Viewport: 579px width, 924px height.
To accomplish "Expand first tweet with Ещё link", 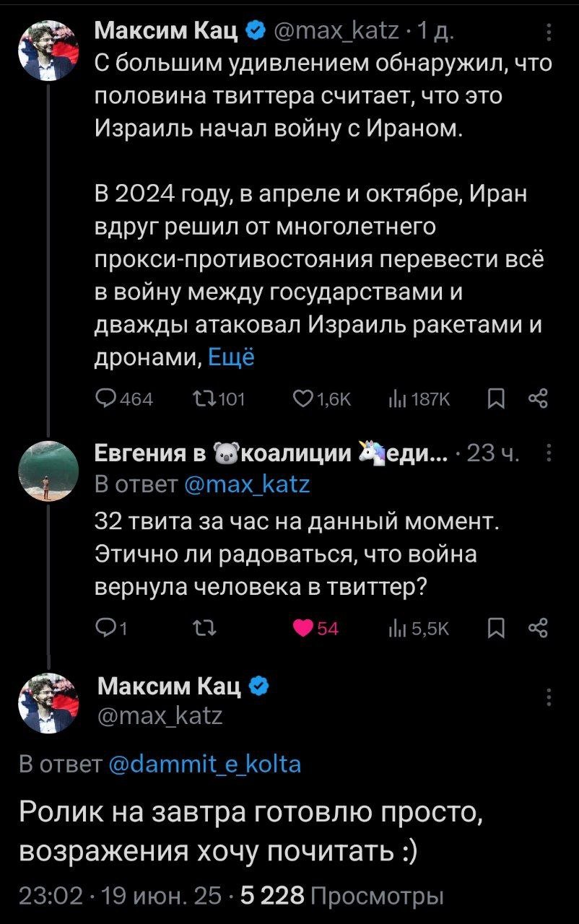I will [x=230, y=357].
